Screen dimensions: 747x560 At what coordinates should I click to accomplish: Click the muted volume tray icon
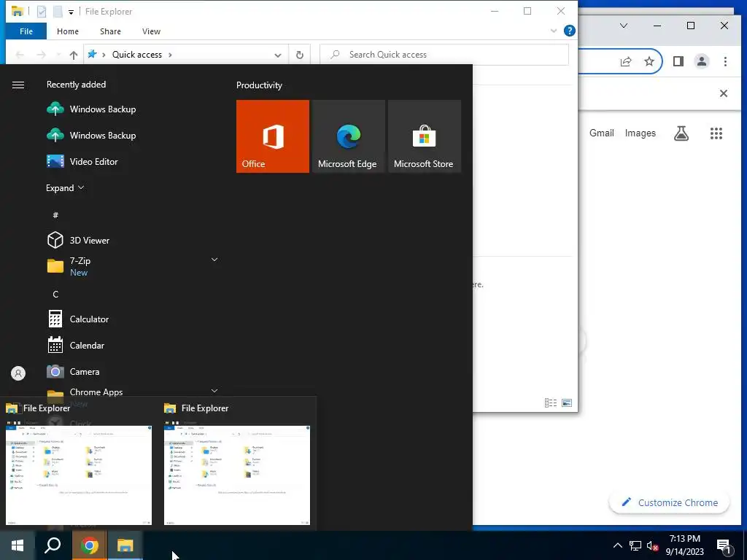(653, 546)
